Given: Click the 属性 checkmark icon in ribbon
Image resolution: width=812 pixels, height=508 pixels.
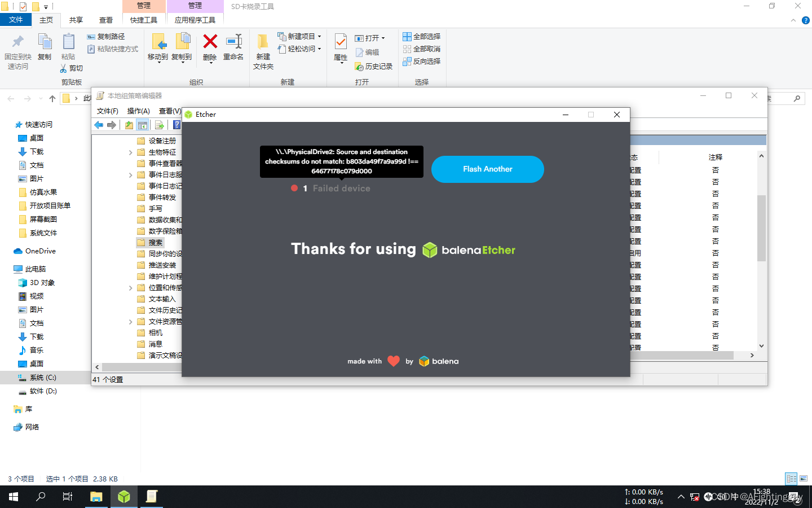Looking at the screenshot, I should [341, 42].
